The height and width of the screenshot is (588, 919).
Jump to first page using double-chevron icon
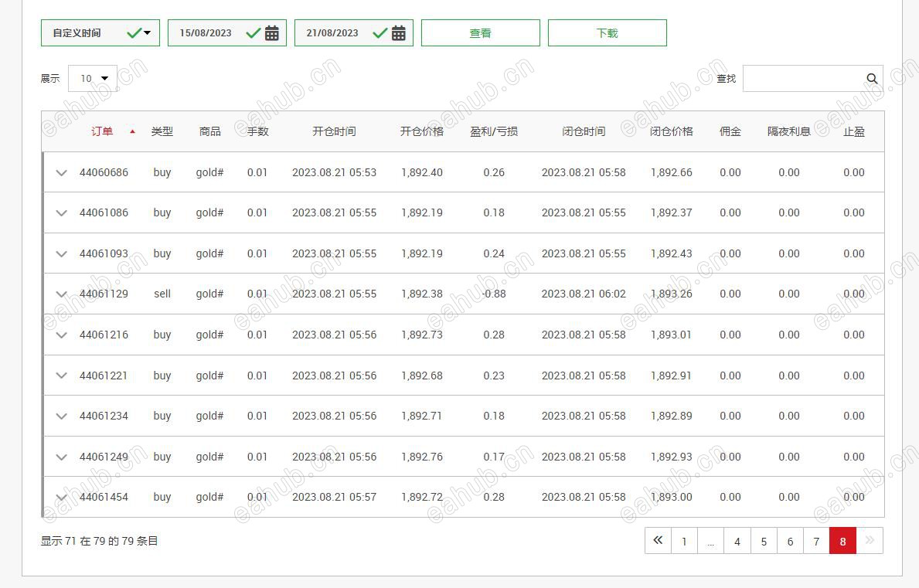tap(658, 541)
